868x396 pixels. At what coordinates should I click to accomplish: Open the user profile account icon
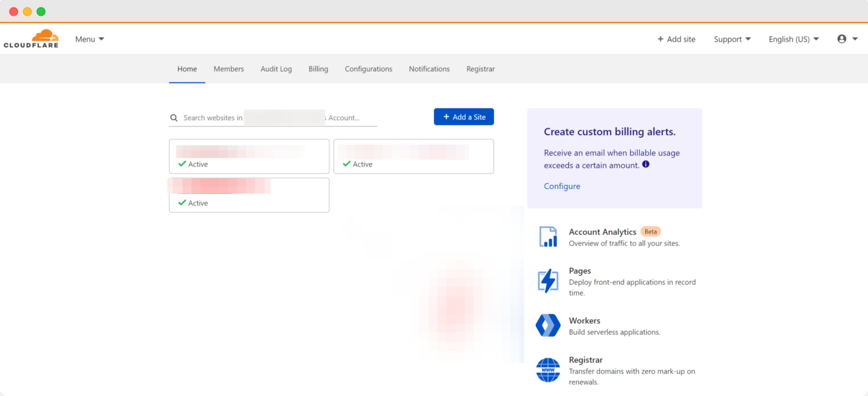pyautogui.click(x=841, y=39)
